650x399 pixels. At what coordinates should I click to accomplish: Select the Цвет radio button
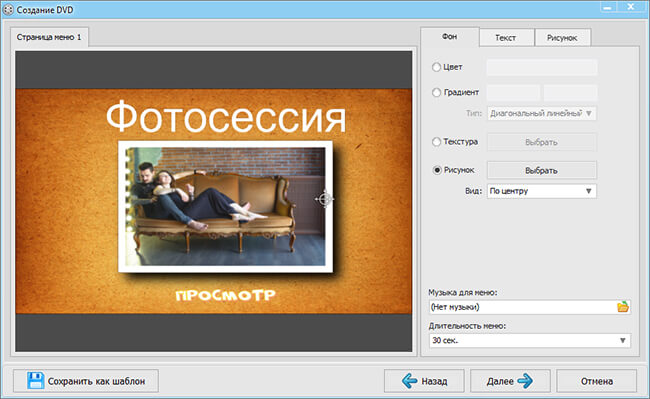coord(436,67)
